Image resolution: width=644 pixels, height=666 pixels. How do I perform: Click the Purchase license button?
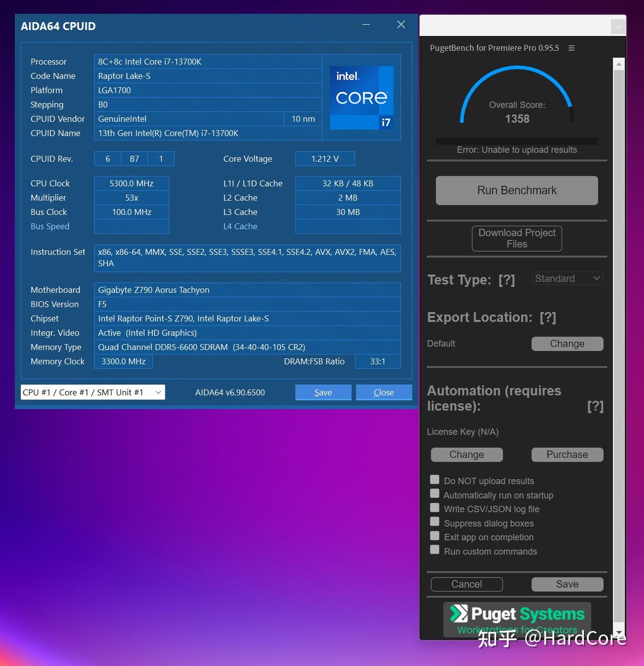click(567, 455)
